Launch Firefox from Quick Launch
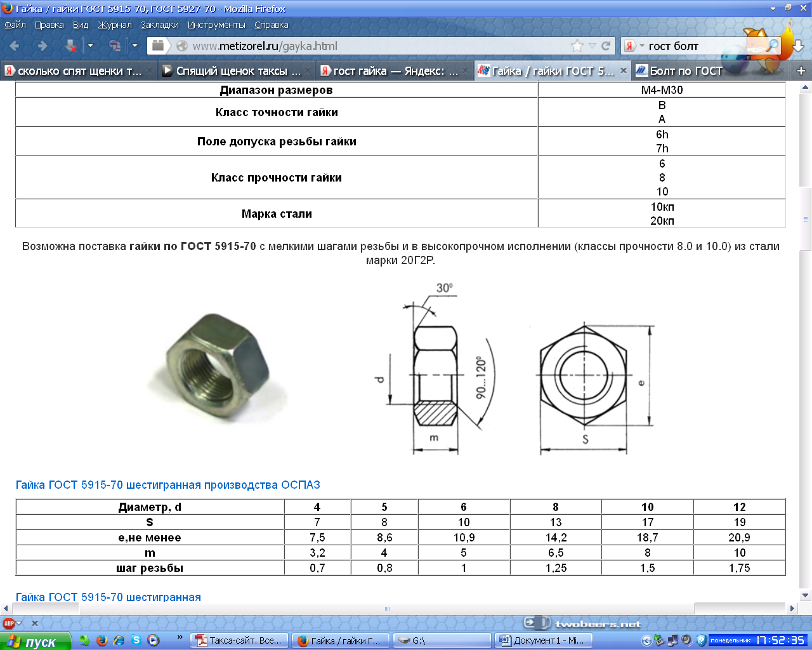Image resolution: width=812 pixels, height=650 pixels. 101,640
